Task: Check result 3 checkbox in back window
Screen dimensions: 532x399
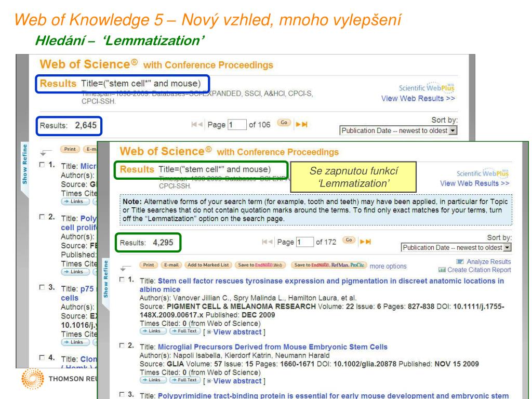Action: [x=42, y=287]
